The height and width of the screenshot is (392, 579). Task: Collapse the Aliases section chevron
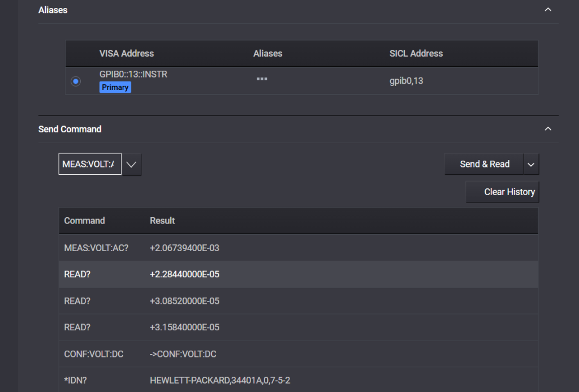point(548,10)
